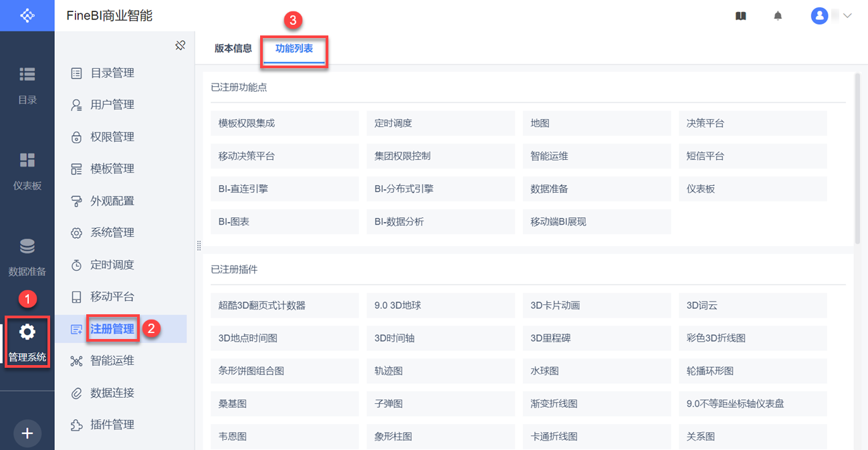Open the 目录 sidebar section
Image resolution: width=868 pixels, height=450 pixels.
(27, 85)
